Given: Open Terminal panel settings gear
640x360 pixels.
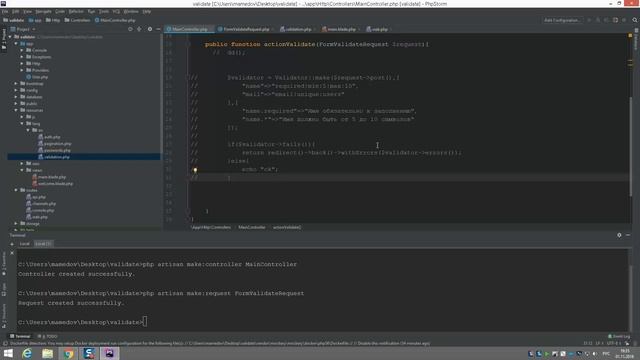Looking at the screenshot, I should 619,235.
